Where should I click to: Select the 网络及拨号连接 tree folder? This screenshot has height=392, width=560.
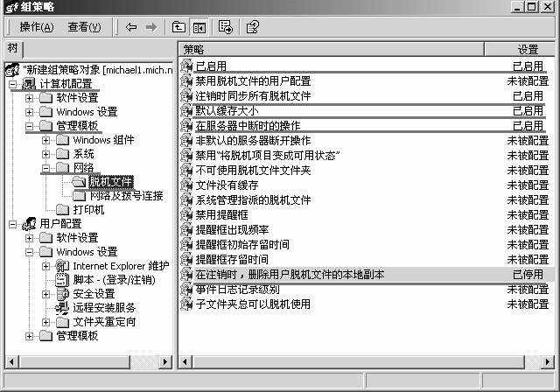(x=126, y=196)
